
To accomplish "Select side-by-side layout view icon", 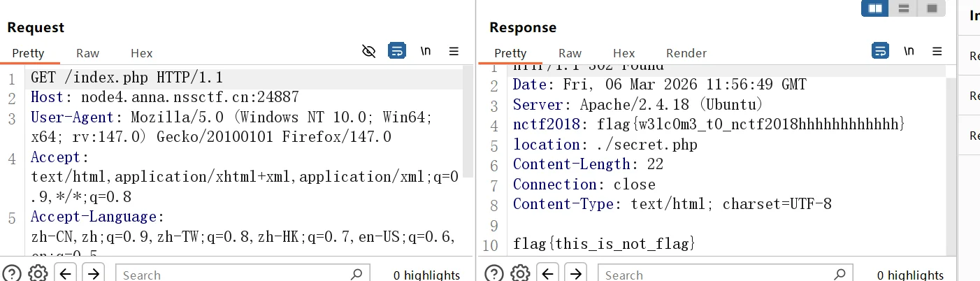I will [x=874, y=8].
